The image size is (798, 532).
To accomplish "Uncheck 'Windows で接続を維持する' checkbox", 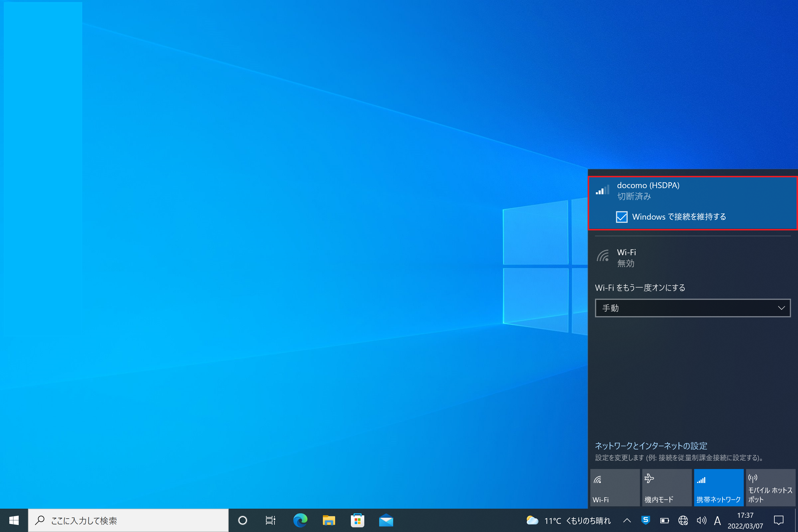I will point(622,217).
